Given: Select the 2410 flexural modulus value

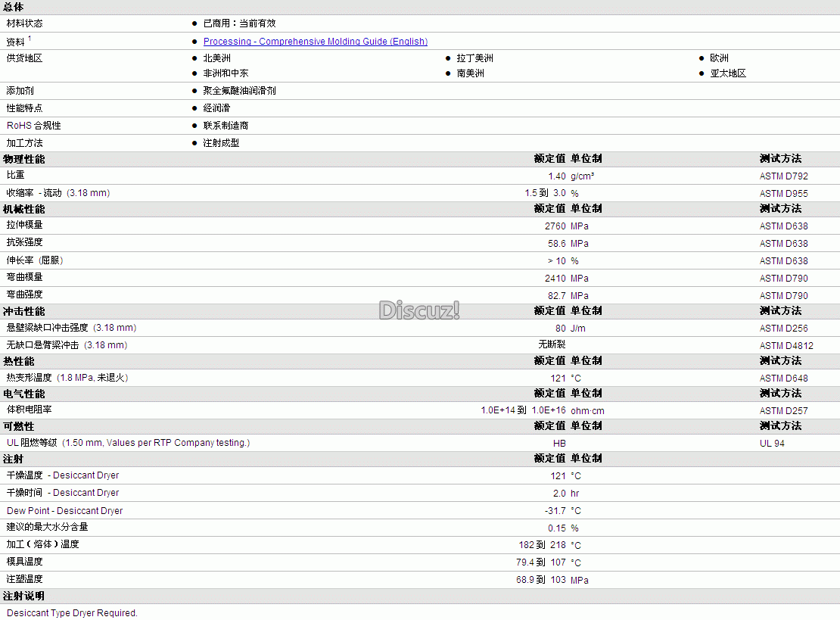Looking at the screenshot, I should click(x=555, y=279).
